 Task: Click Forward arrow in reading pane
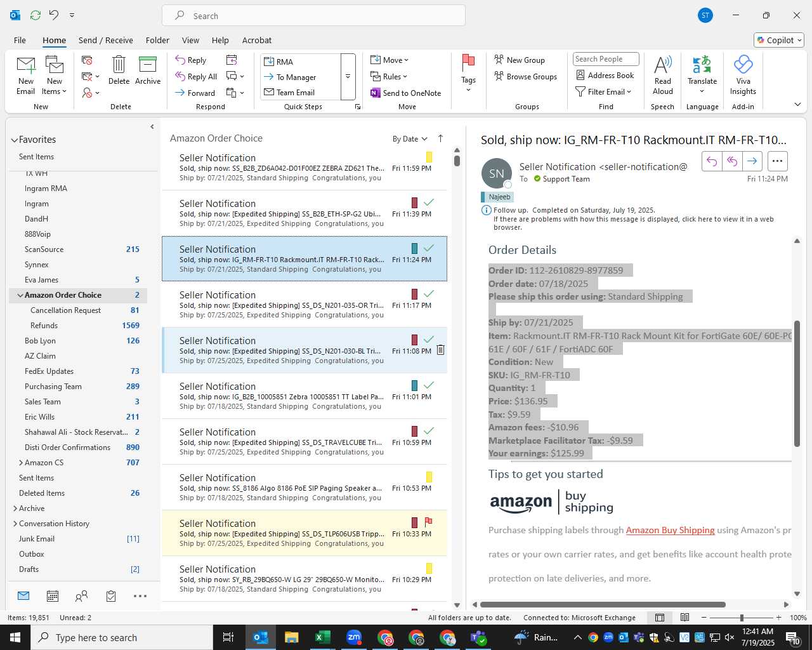752,161
